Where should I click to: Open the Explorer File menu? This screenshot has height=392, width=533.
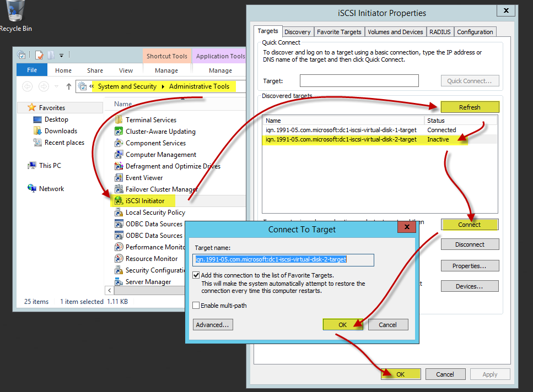pyautogui.click(x=32, y=70)
